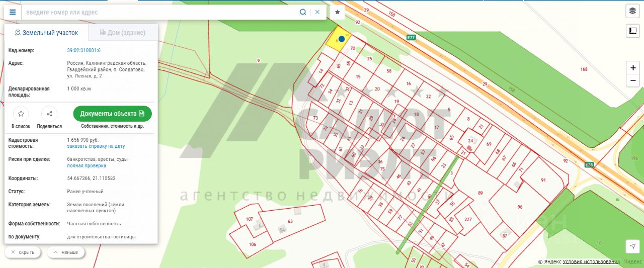The width and height of the screenshot is (644, 268).
Task: Add parcel to list star icon
Action: pyautogui.click(x=21, y=114)
